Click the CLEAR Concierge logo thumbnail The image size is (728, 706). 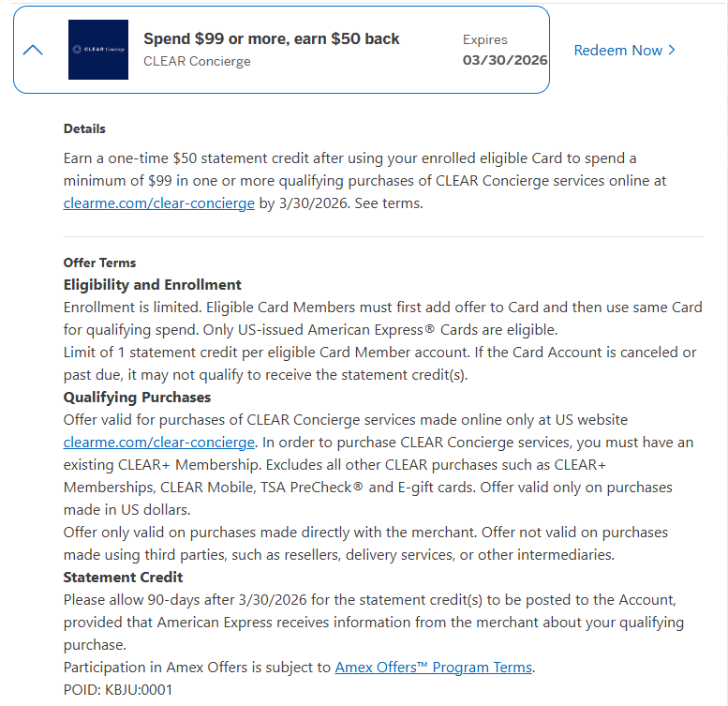(98, 50)
